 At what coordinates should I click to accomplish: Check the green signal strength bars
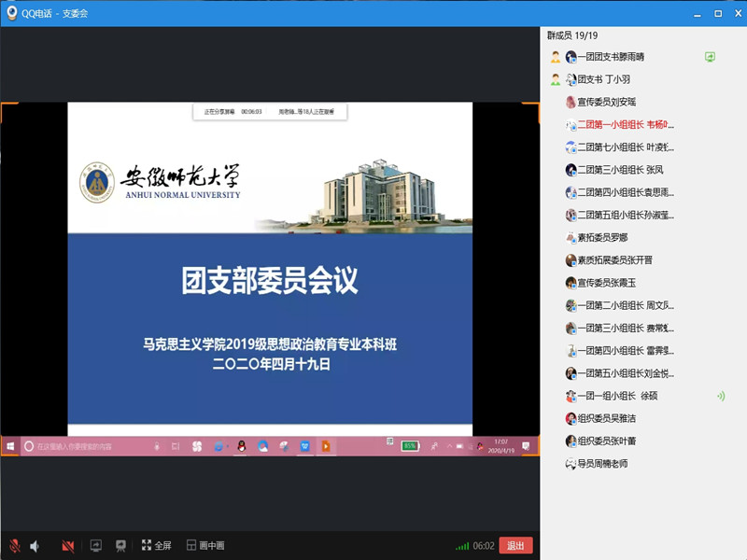(x=461, y=546)
